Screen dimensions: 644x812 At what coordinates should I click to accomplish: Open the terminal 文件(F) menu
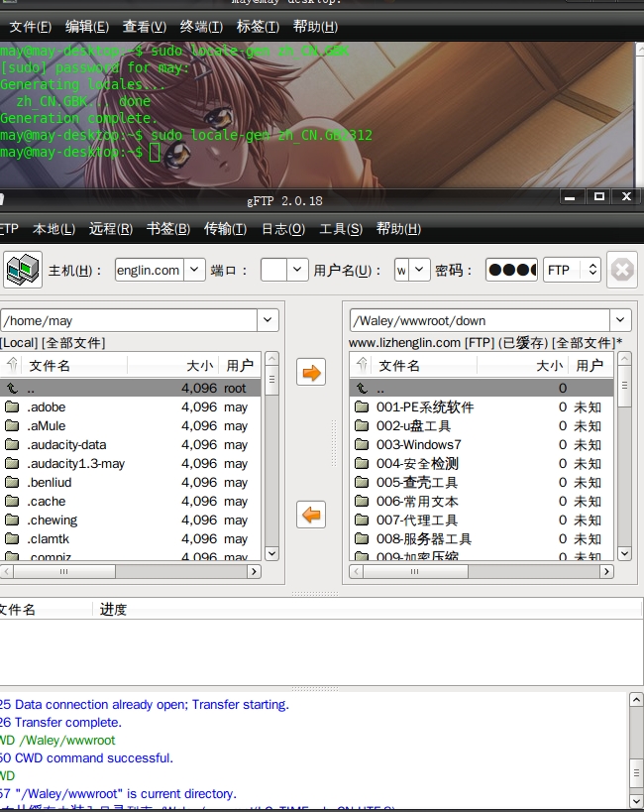[31, 27]
